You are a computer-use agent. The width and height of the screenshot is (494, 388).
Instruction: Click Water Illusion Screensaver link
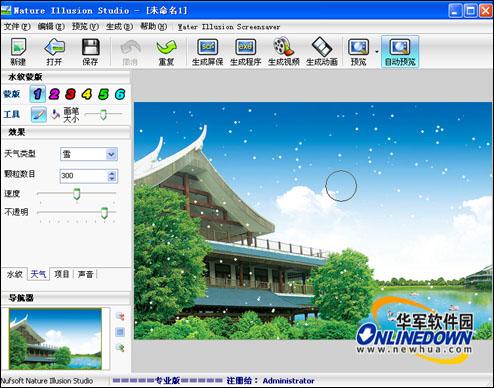click(x=229, y=27)
